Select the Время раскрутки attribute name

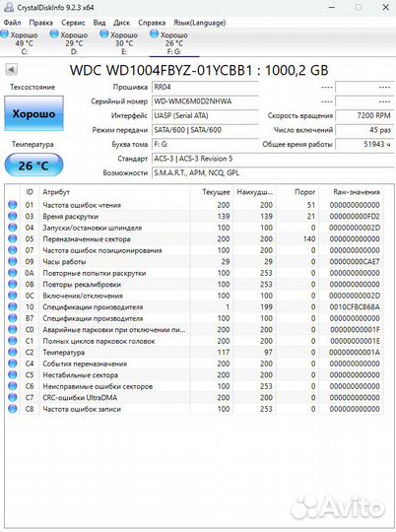click(70, 217)
